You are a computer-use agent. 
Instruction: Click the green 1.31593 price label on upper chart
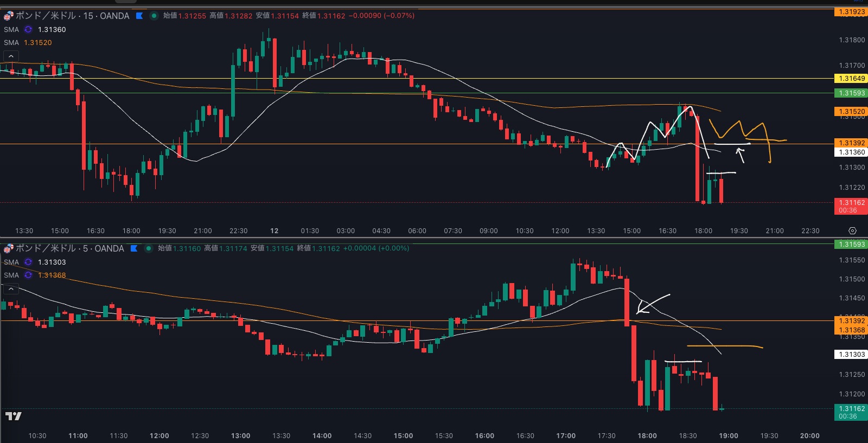pos(851,93)
